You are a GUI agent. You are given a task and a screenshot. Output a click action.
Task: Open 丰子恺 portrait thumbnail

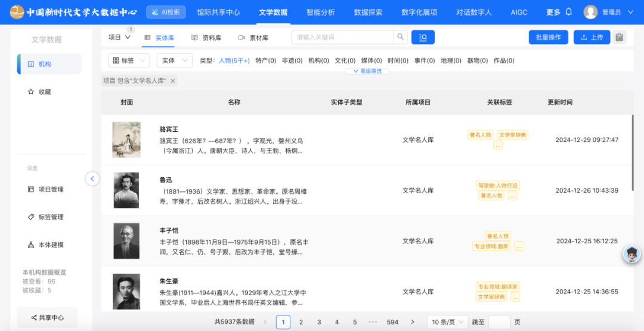point(126,241)
